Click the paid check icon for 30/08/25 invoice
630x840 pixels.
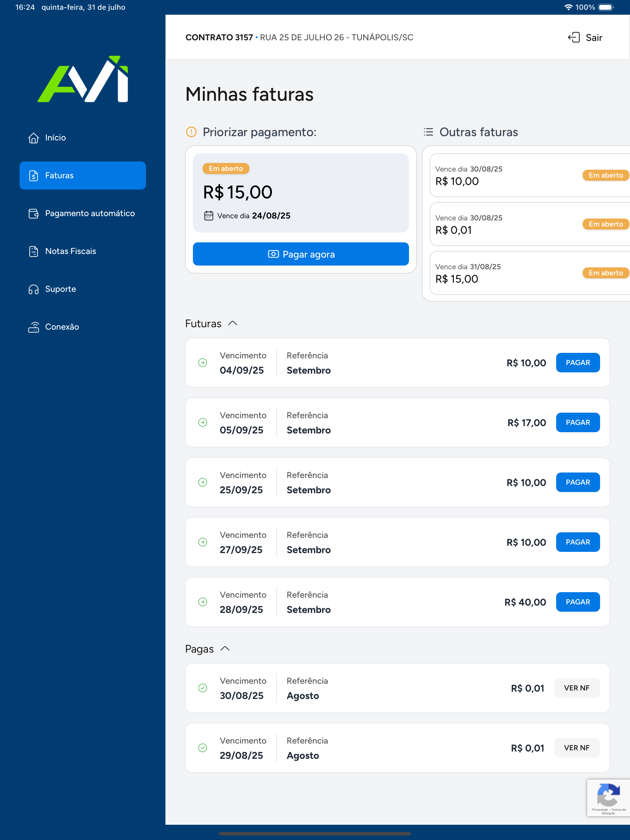coord(203,688)
